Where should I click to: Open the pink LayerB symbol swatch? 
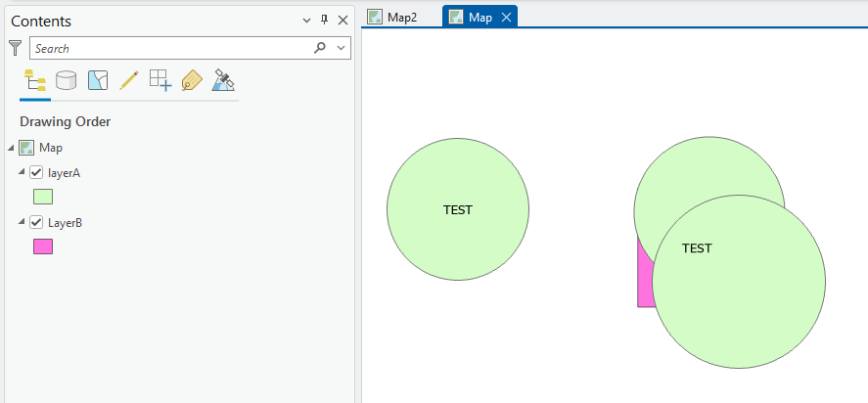pos(43,246)
